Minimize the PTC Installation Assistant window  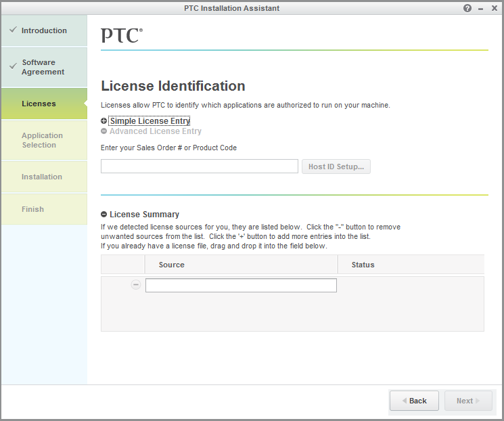480,9
